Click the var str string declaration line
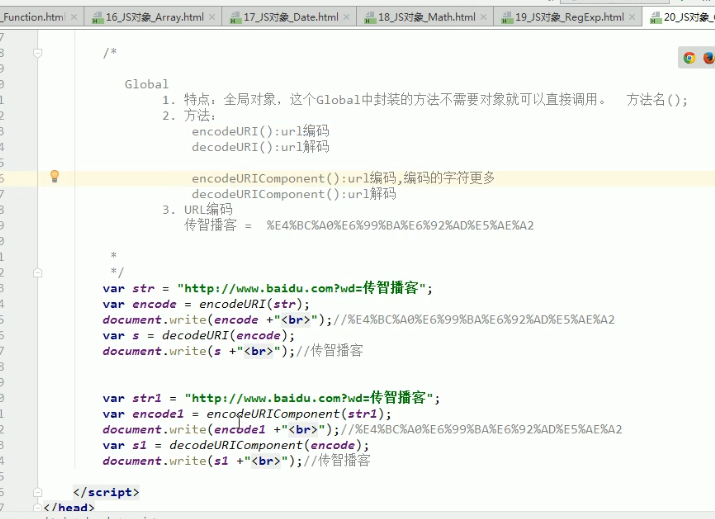The width and height of the screenshot is (715, 519). pyautogui.click(x=268, y=288)
